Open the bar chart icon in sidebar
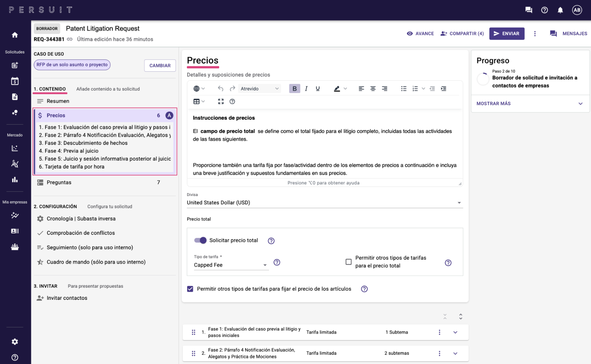Screen dimensions: 591x364 click(15, 180)
